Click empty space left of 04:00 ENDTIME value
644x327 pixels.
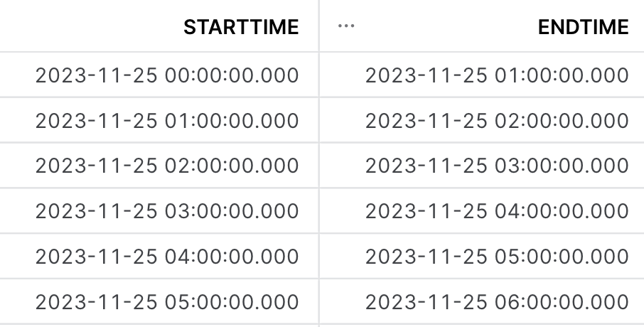[x=343, y=210]
